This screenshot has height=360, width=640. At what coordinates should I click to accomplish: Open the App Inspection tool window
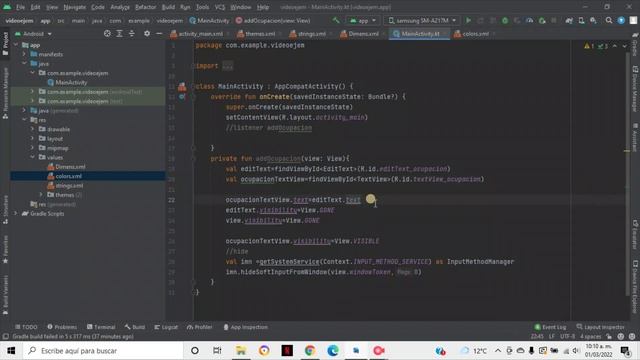coord(246,327)
